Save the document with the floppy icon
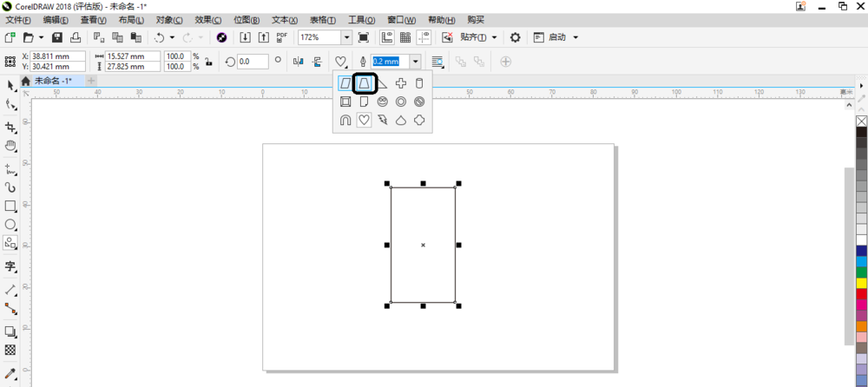The height and width of the screenshot is (387, 868). pyautogui.click(x=57, y=37)
